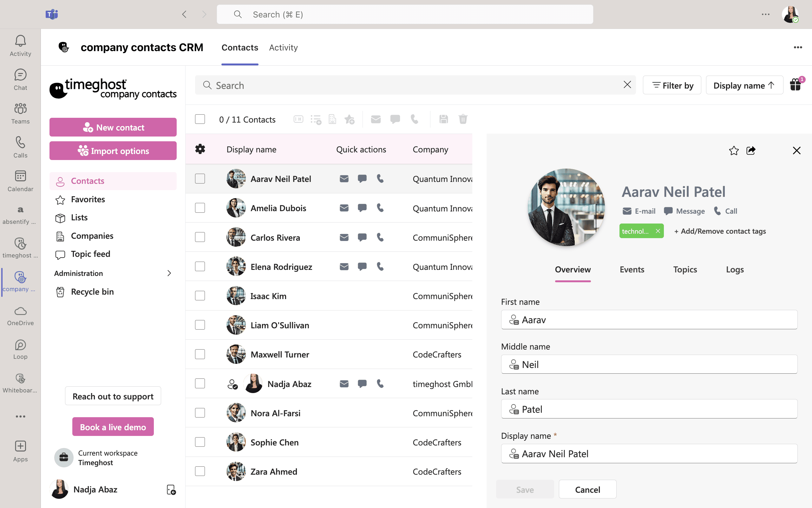This screenshot has height=508, width=812.
Task: Select the Aarav Neil Patel checkbox
Action: (200, 179)
